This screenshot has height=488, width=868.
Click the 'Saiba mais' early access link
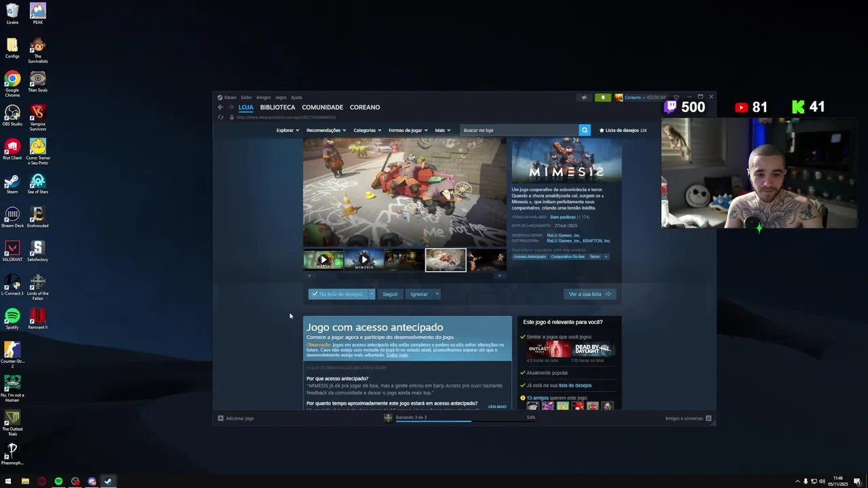[397, 355]
